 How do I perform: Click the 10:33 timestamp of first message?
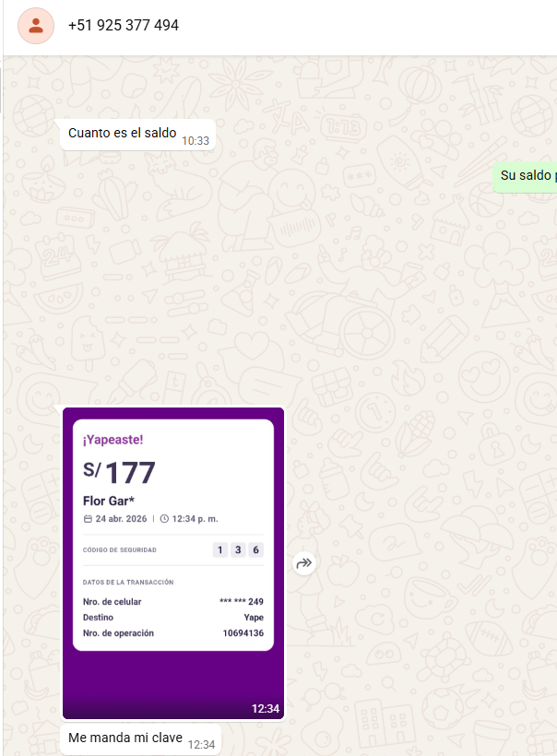point(196,141)
